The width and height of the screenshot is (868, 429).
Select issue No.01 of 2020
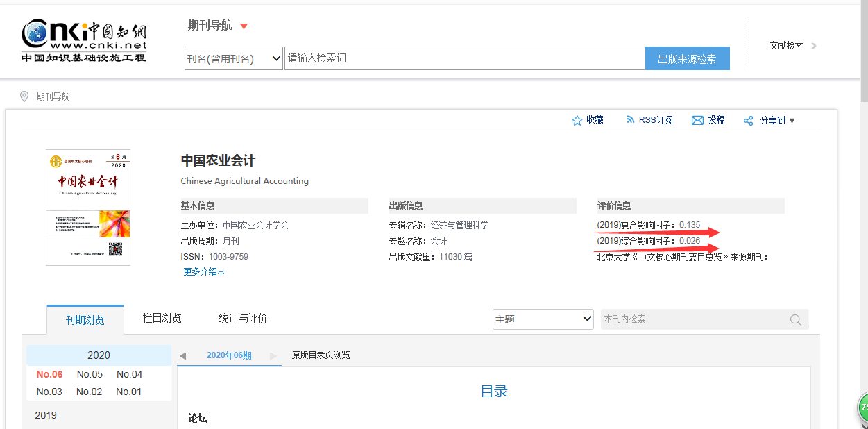129,392
